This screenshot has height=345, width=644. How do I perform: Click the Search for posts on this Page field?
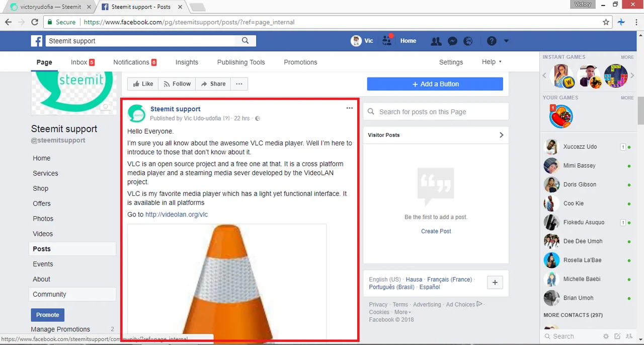(x=436, y=112)
